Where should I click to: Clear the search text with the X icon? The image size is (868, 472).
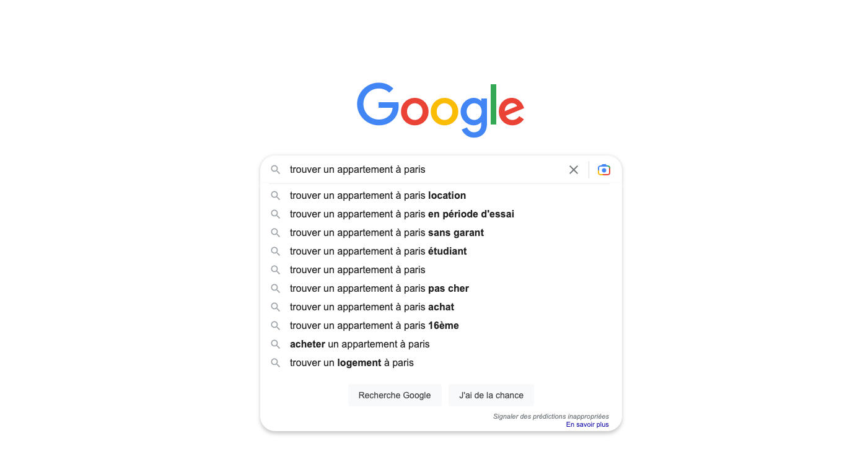[x=574, y=170]
